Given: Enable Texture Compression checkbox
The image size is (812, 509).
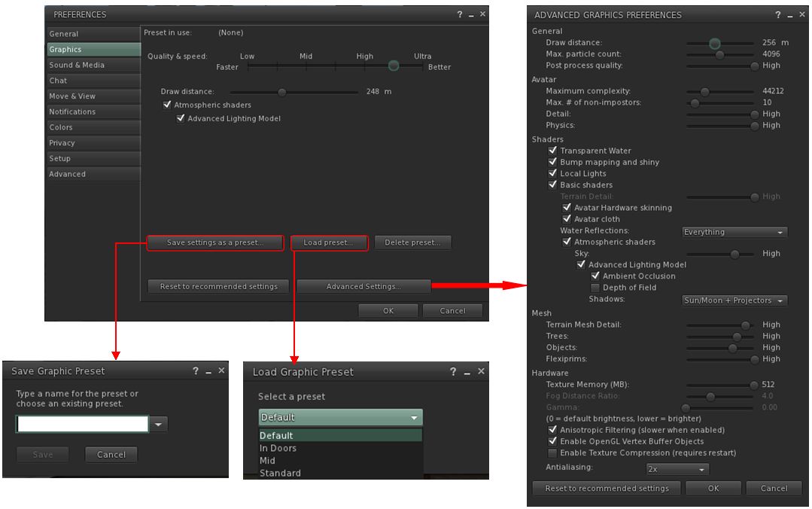Looking at the screenshot, I should (552, 453).
